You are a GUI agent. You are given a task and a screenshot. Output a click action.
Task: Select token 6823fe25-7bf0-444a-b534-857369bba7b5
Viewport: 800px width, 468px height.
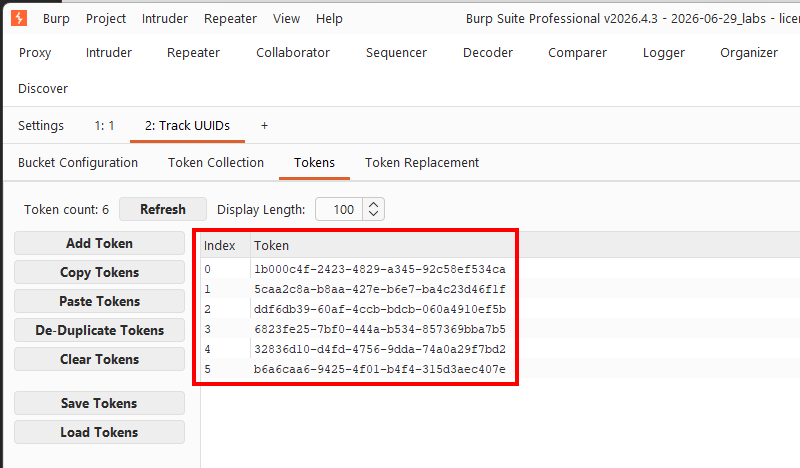(380, 329)
